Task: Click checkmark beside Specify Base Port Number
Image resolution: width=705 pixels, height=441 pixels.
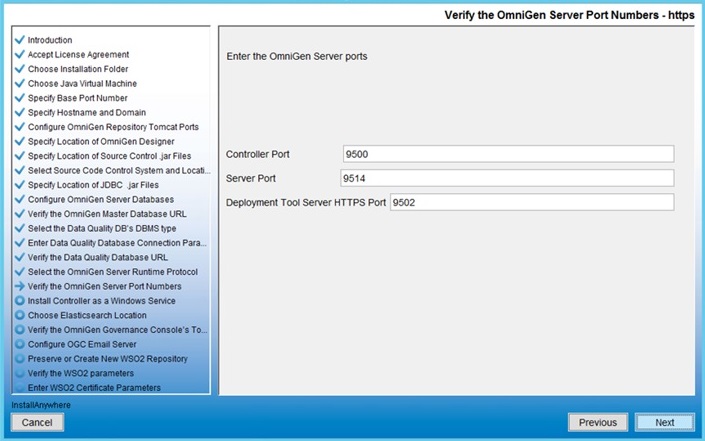Action: pyautogui.click(x=20, y=98)
